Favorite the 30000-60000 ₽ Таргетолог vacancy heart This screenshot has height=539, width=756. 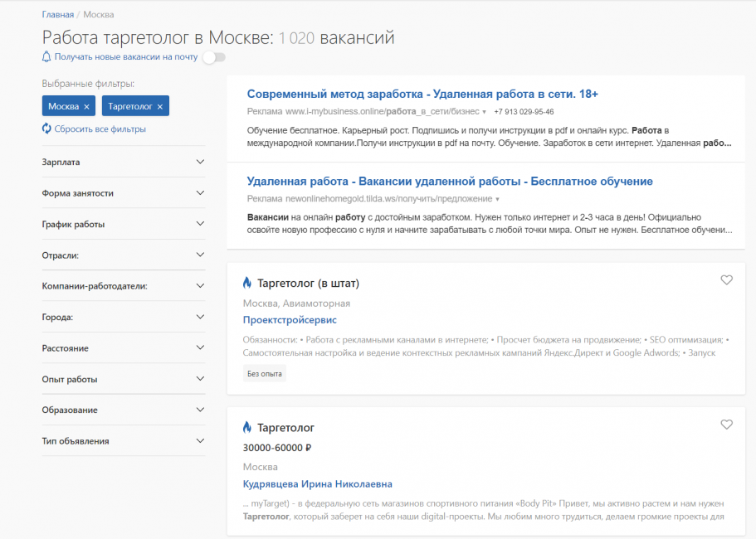(727, 424)
